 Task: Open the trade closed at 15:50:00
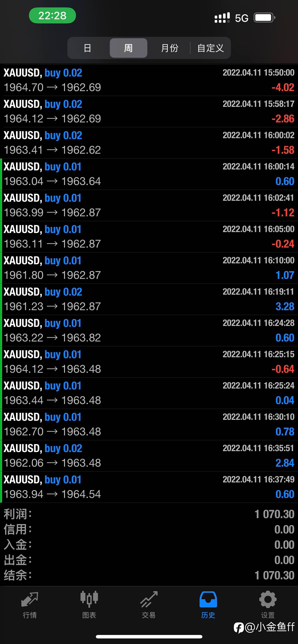pos(149,80)
